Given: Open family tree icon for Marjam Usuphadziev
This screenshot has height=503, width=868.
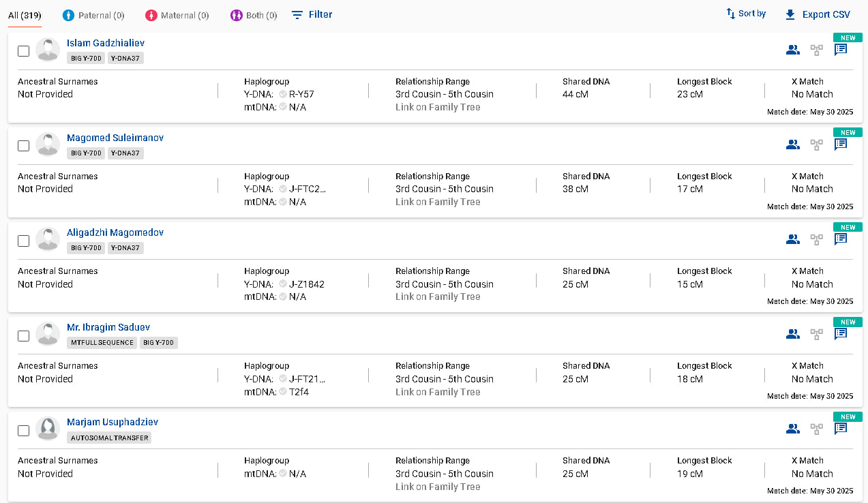Looking at the screenshot, I should point(816,428).
